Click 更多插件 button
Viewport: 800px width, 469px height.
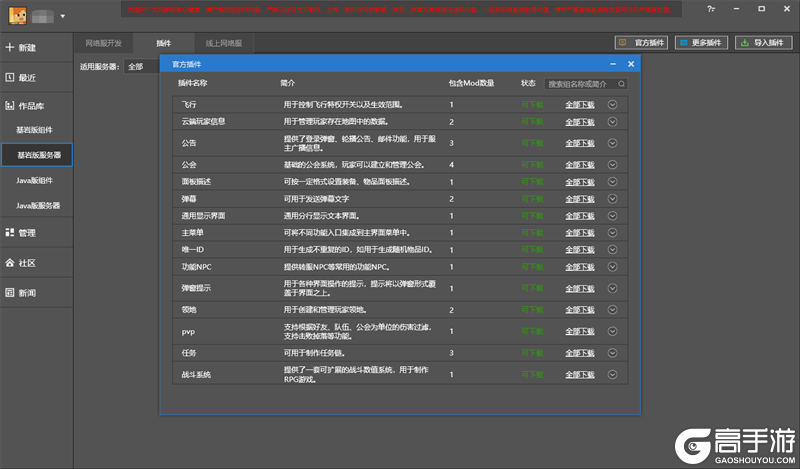pos(701,43)
